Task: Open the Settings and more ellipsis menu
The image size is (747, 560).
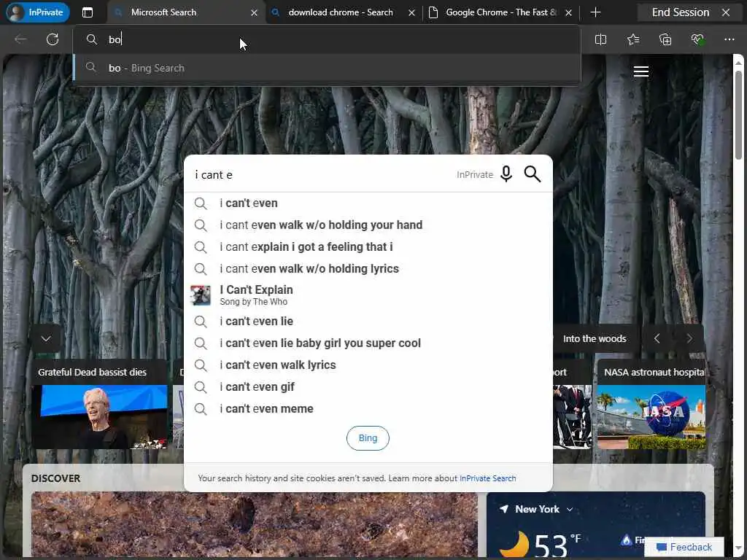Action: tap(729, 39)
